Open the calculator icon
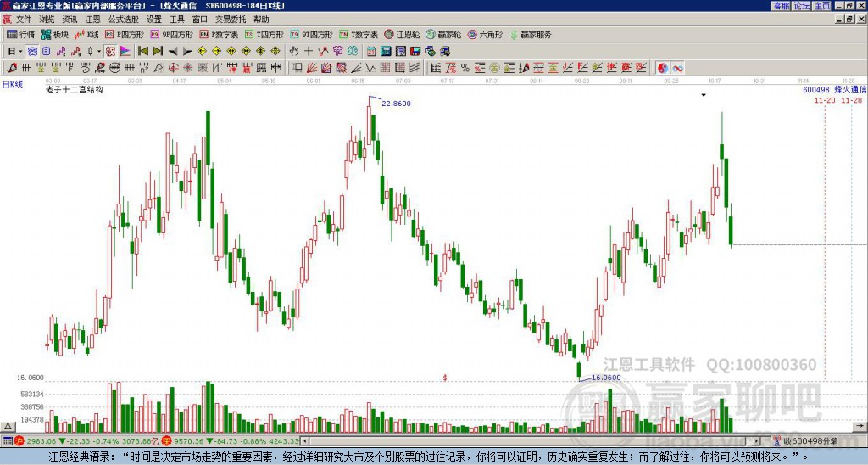 click(386, 52)
